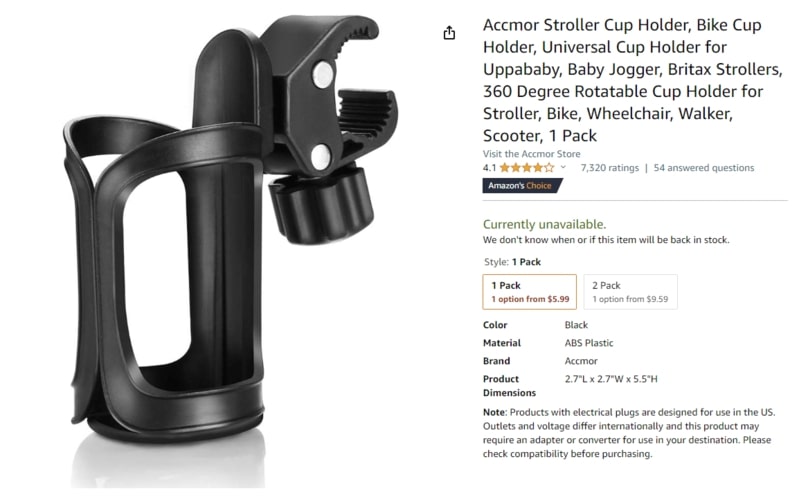799x500 pixels.
Task: Click the Black color value
Action: [x=576, y=325]
